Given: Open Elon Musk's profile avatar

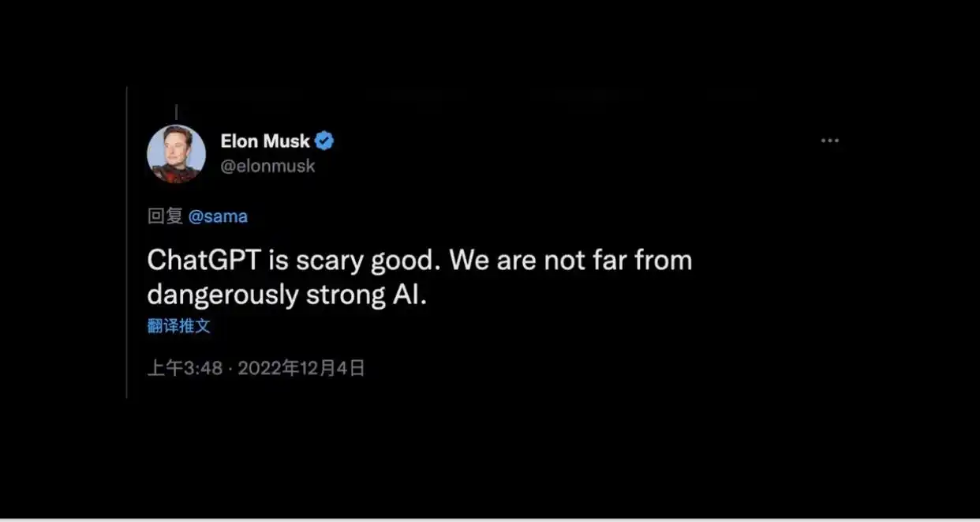Looking at the screenshot, I should (176, 154).
